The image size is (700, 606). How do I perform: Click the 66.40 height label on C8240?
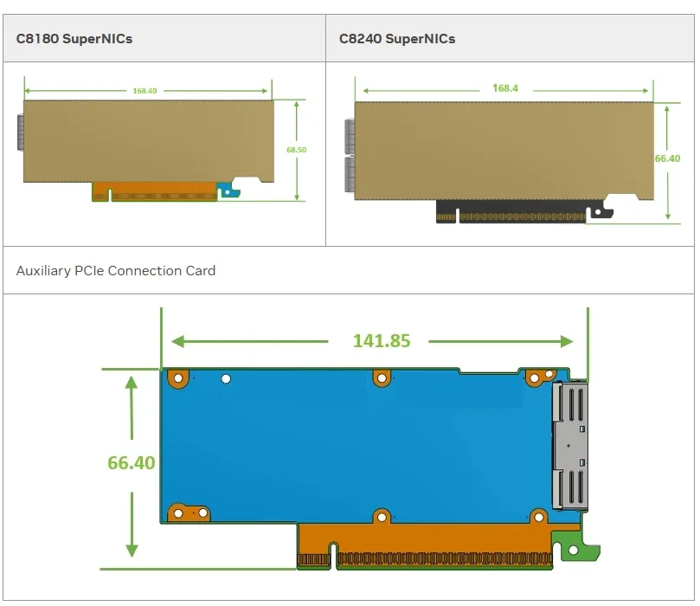[667, 158]
